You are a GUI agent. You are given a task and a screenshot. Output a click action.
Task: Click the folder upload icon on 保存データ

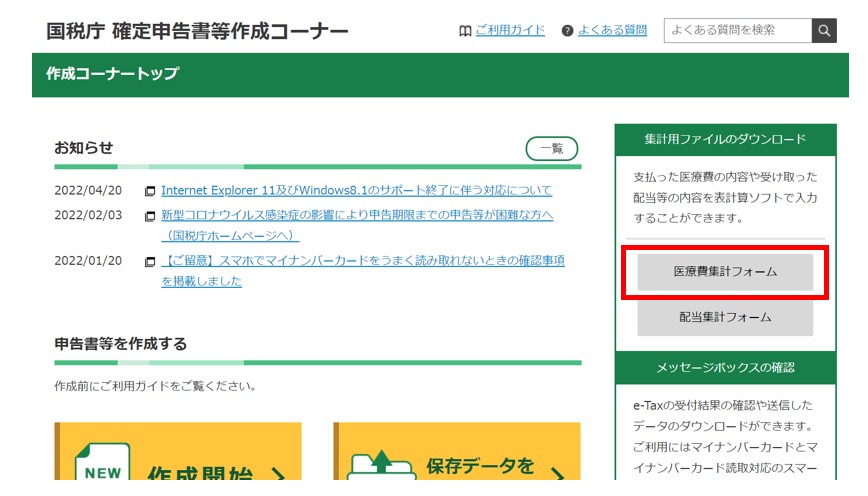pyautogui.click(x=381, y=465)
